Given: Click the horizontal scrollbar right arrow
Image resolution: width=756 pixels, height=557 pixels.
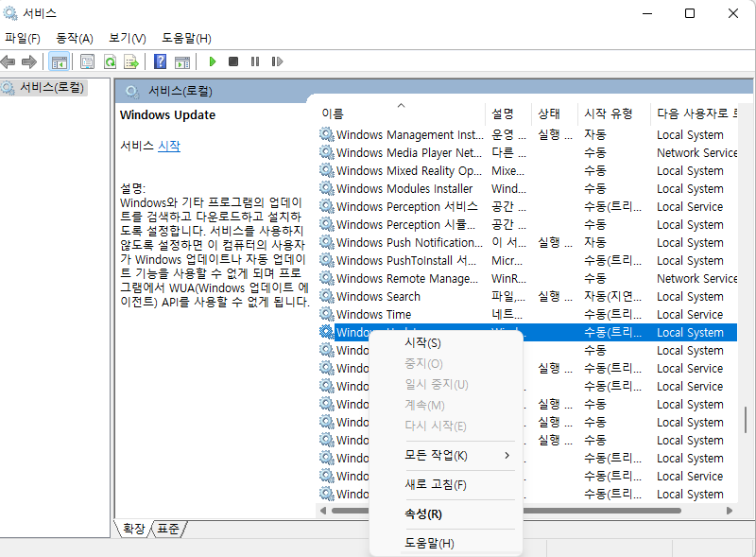Looking at the screenshot, I should 730,510.
